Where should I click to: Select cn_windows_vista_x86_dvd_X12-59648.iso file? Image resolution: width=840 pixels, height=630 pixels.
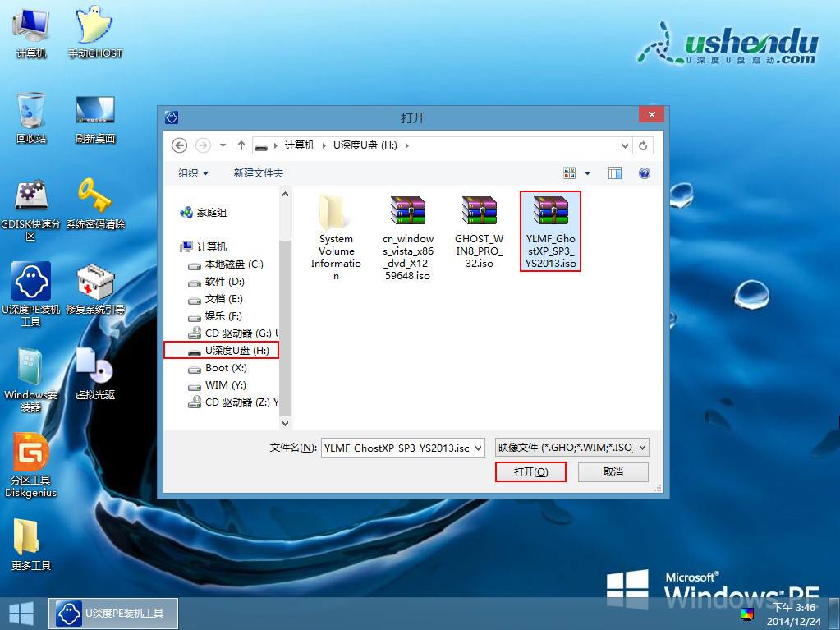point(407,237)
